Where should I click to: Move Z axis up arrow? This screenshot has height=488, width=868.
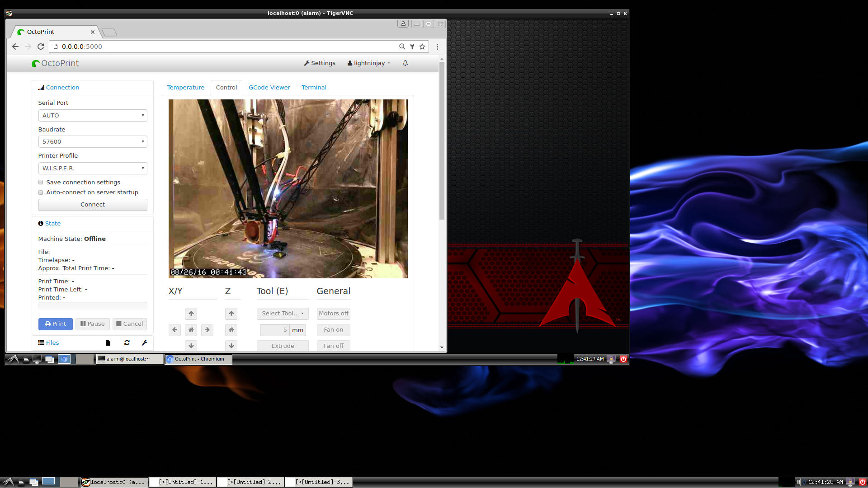(x=231, y=314)
